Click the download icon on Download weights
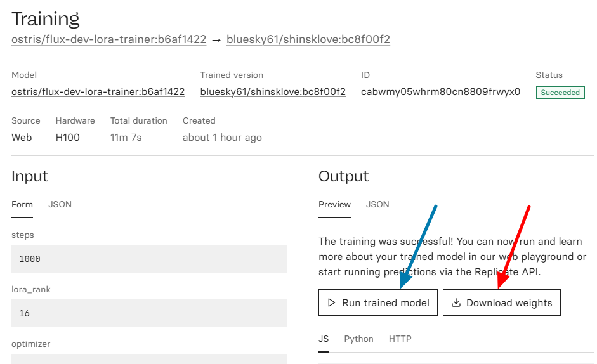 (456, 302)
